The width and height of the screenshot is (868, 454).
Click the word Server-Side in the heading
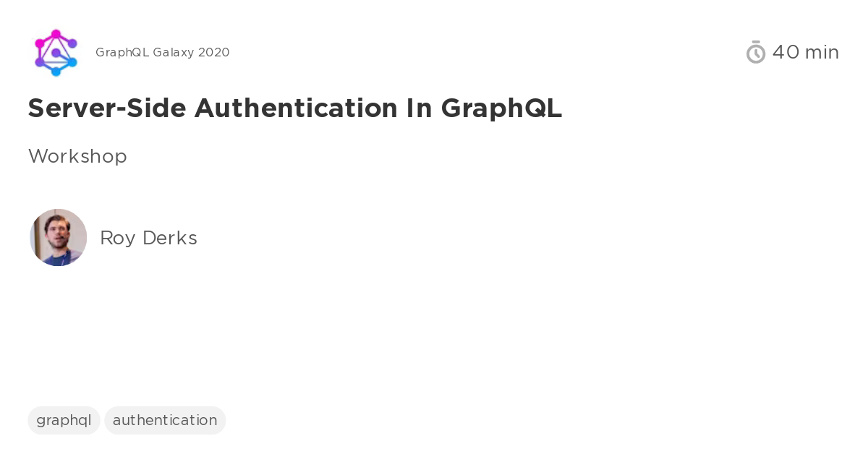tap(107, 108)
